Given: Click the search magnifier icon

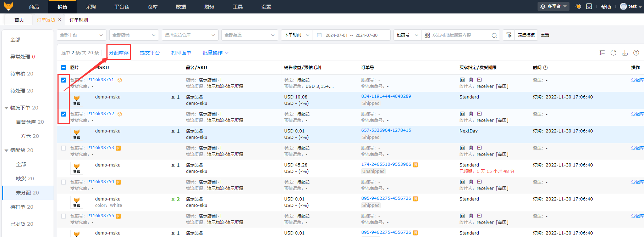Looking at the screenshot, I should (494, 35).
